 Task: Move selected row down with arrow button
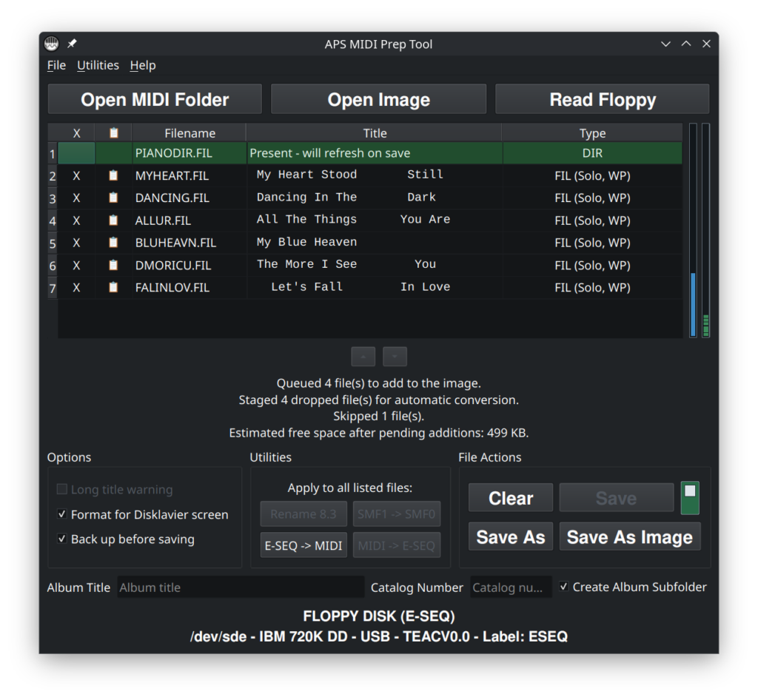[395, 357]
